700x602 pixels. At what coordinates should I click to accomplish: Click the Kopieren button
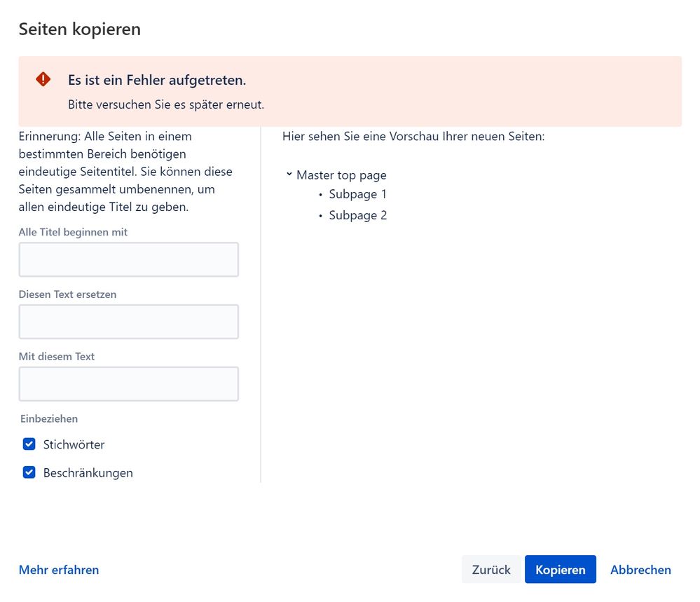click(560, 569)
